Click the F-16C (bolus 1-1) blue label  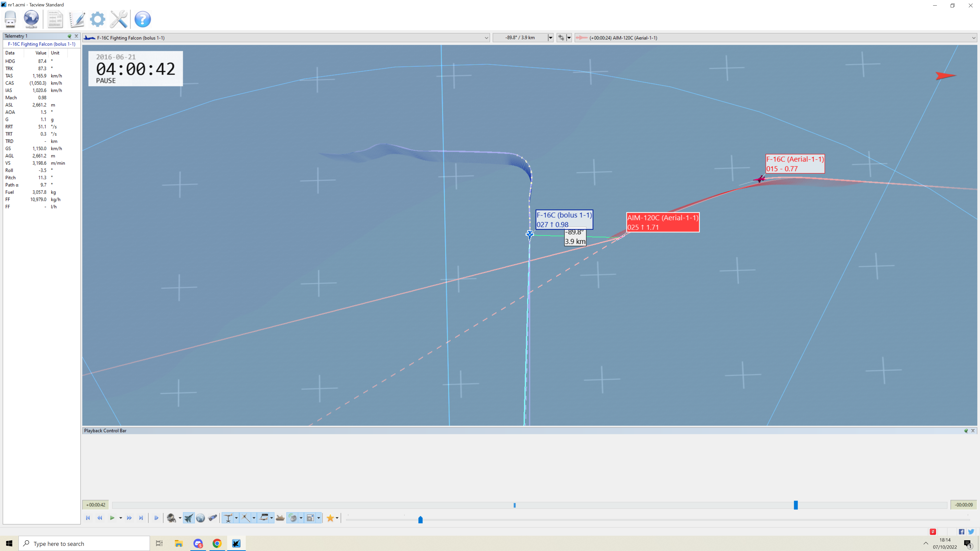click(564, 219)
